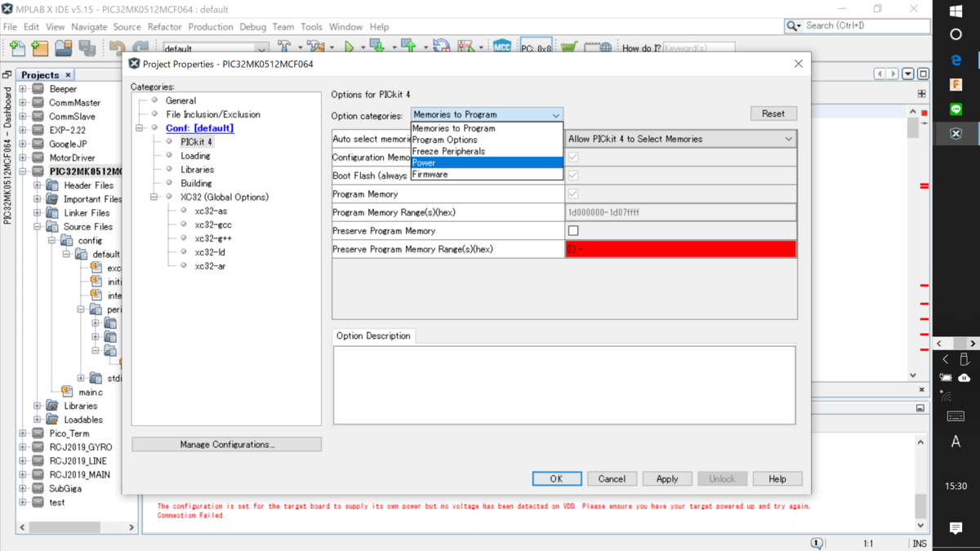The width and height of the screenshot is (980, 551).
Task: Collapse the XC32 (Global Options) node
Action: (154, 197)
